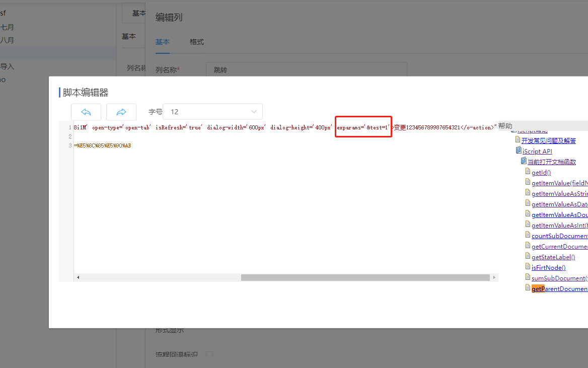Click the page icon beside getStateLabel()
588x368 pixels.
pyautogui.click(x=528, y=256)
